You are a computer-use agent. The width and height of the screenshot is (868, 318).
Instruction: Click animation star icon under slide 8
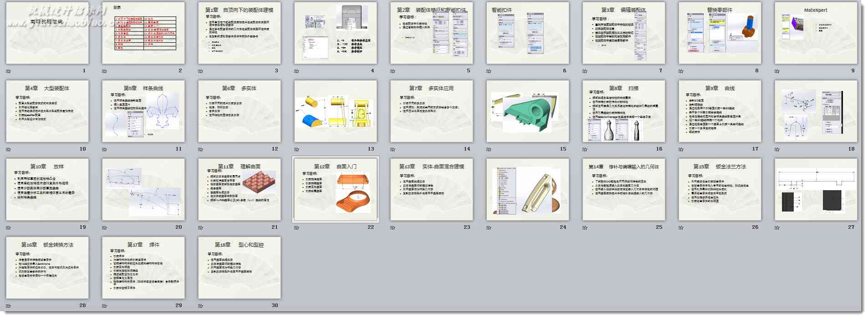(x=681, y=71)
